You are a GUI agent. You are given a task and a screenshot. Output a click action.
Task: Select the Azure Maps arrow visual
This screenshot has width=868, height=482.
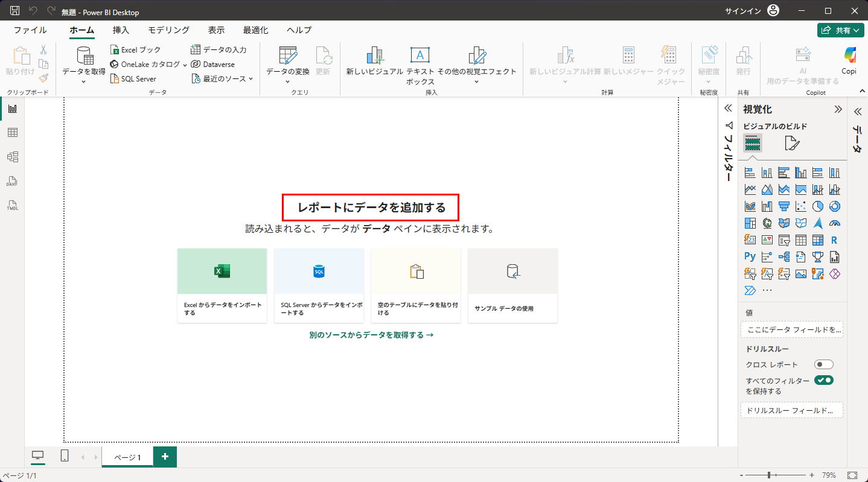[818, 223]
